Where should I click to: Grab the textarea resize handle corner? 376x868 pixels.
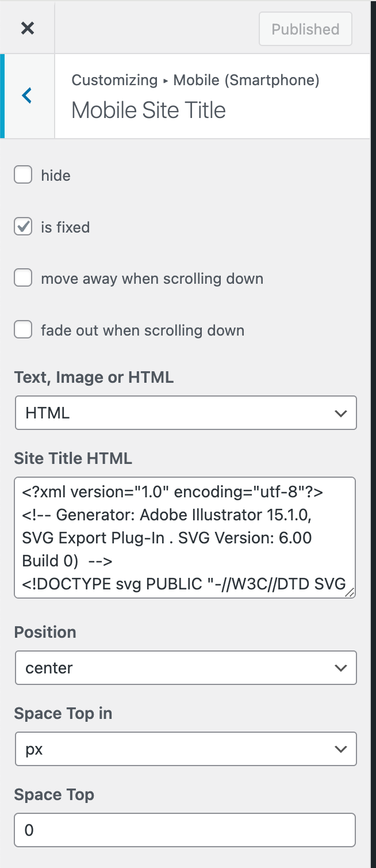[351, 593]
